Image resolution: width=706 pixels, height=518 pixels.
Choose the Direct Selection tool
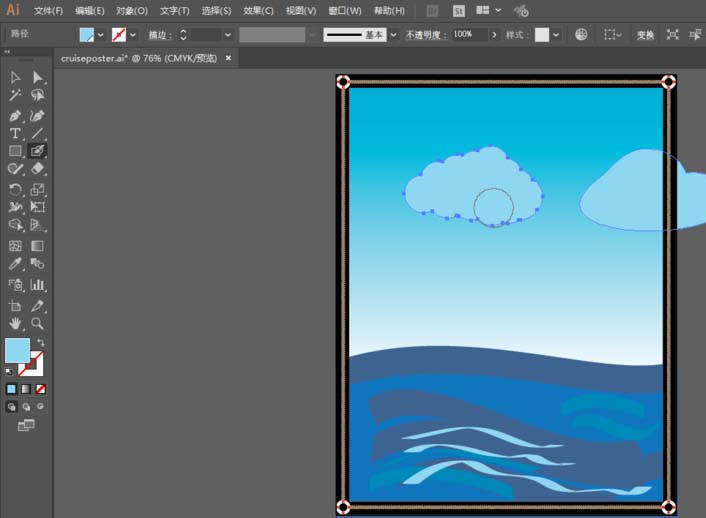(37, 77)
